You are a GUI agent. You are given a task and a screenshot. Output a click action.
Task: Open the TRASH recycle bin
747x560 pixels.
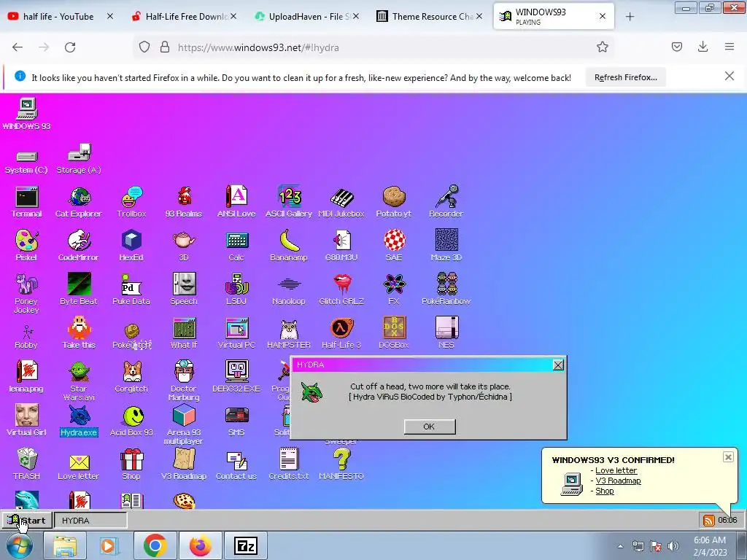pos(27,464)
